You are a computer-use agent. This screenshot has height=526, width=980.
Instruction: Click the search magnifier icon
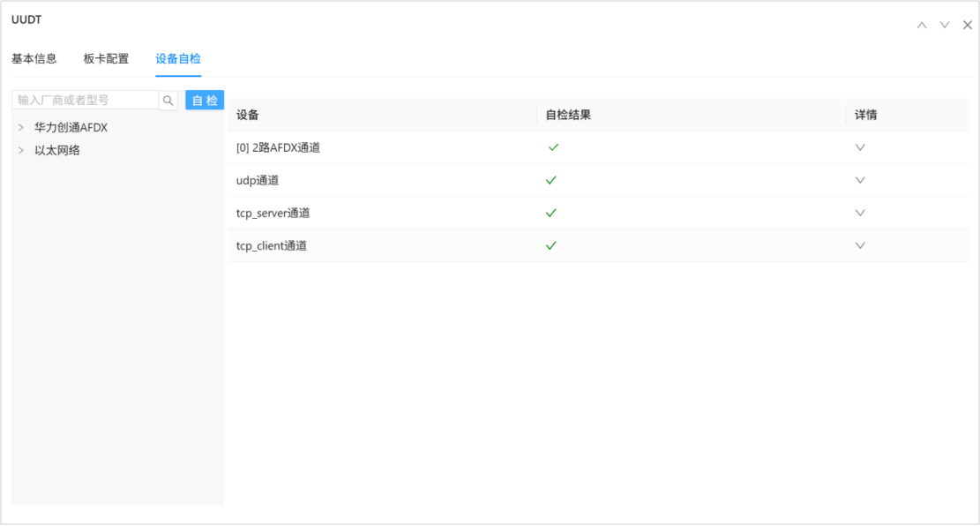point(168,99)
